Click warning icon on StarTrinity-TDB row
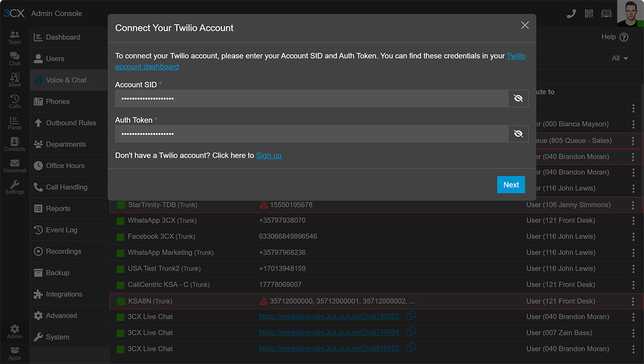The height and width of the screenshot is (364, 644). pyautogui.click(x=264, y=204)
